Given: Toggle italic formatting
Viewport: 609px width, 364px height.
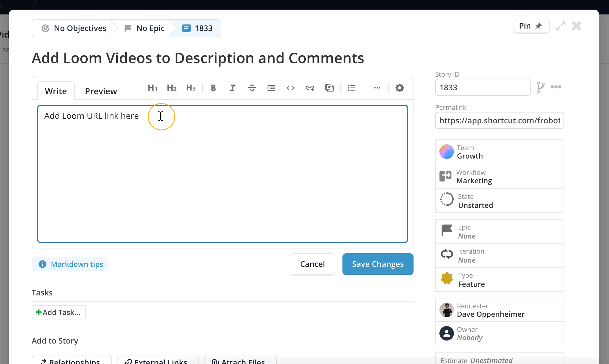Looking at the screenshot, I should tap(232, 88).
